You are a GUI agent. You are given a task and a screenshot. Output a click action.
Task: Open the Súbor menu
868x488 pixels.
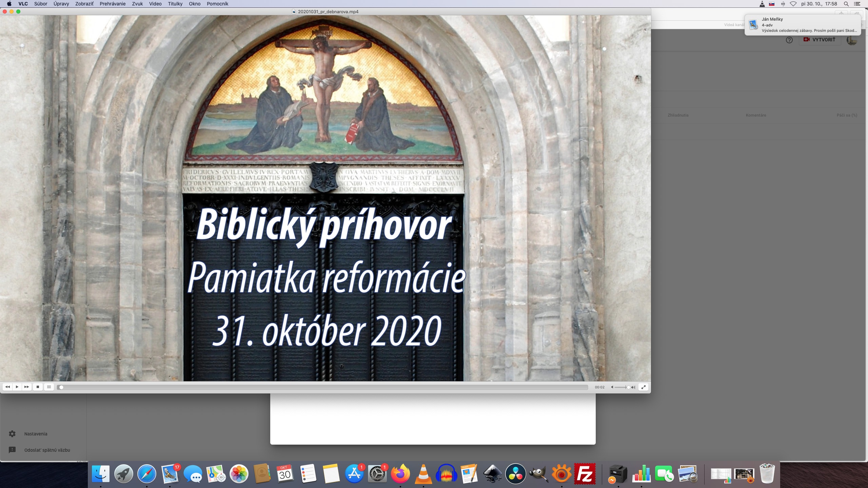click(x=41, y=4)
